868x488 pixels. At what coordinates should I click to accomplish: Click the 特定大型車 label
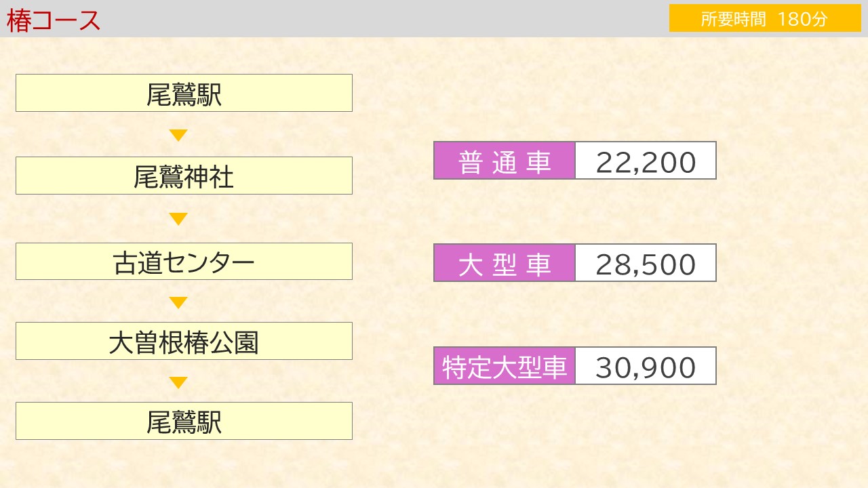coord(505,366)
